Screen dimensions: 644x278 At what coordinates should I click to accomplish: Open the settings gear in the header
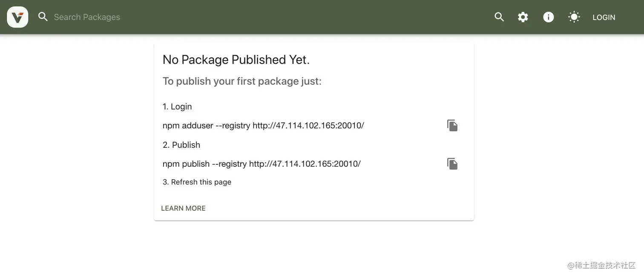point(523,17)
